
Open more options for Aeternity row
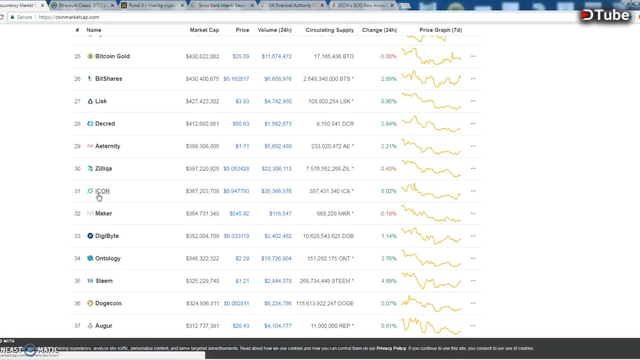pyautogui.click(x=473, y=146)
